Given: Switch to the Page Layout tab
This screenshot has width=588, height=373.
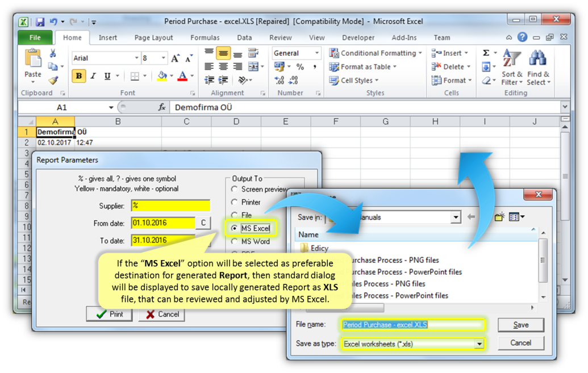Looking at the screenshot, I should pyautogui.click(x=154, y=37).
